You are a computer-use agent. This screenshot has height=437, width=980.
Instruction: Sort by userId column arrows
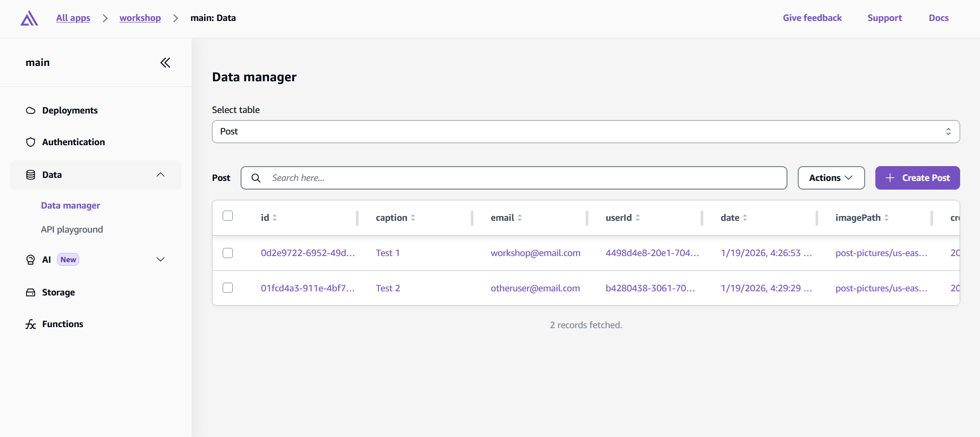(638, 218)
